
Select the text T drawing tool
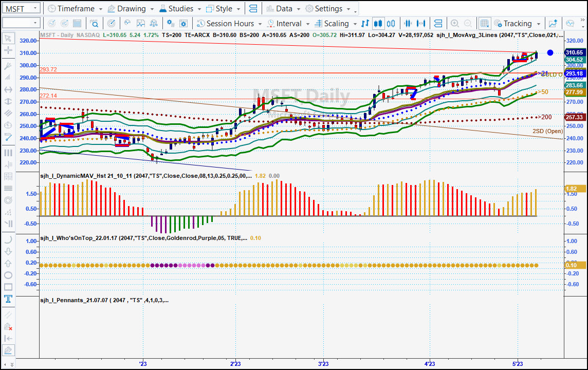click(x=8, y=299)
